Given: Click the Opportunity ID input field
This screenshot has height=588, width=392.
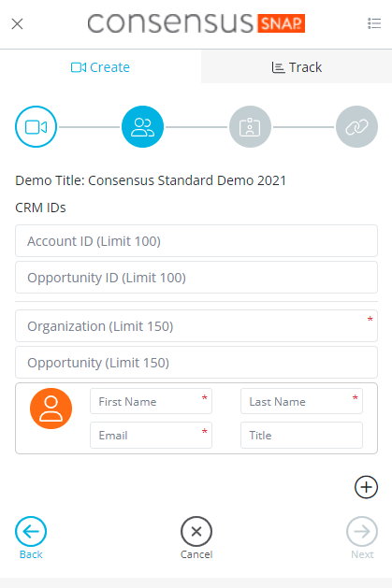Looking at the screenshot, I should 196,277.
